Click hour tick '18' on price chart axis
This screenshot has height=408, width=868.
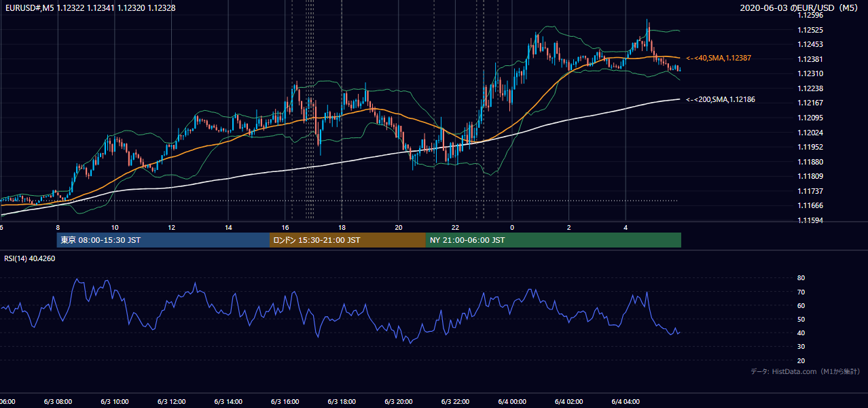(x=342, y=228)
